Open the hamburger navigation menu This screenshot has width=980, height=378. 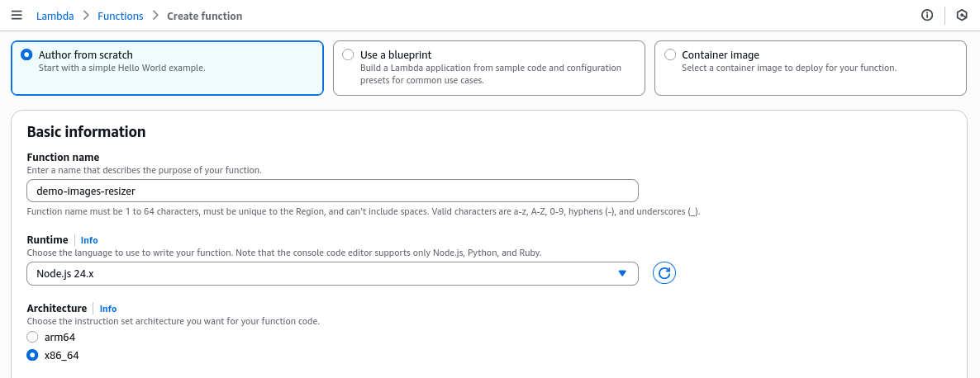click(x=17, y=16)
